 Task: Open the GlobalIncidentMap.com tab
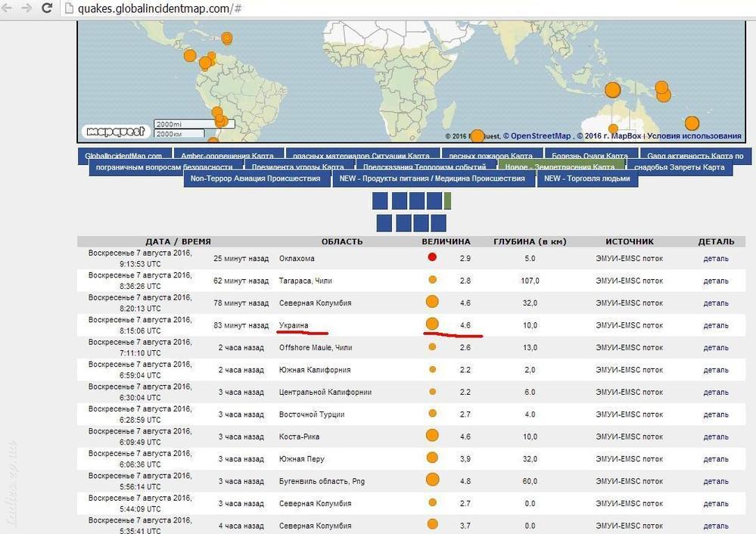click(124, 155)
